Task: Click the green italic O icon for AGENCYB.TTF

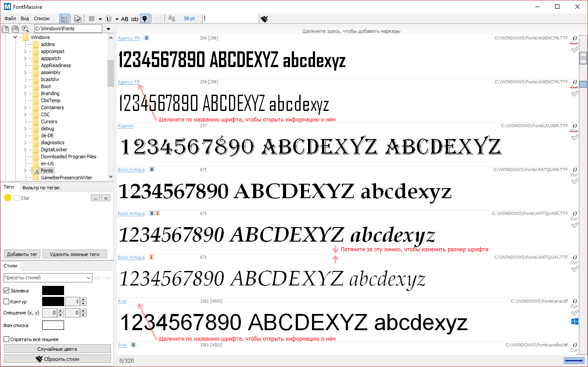Action: [574, 38]
